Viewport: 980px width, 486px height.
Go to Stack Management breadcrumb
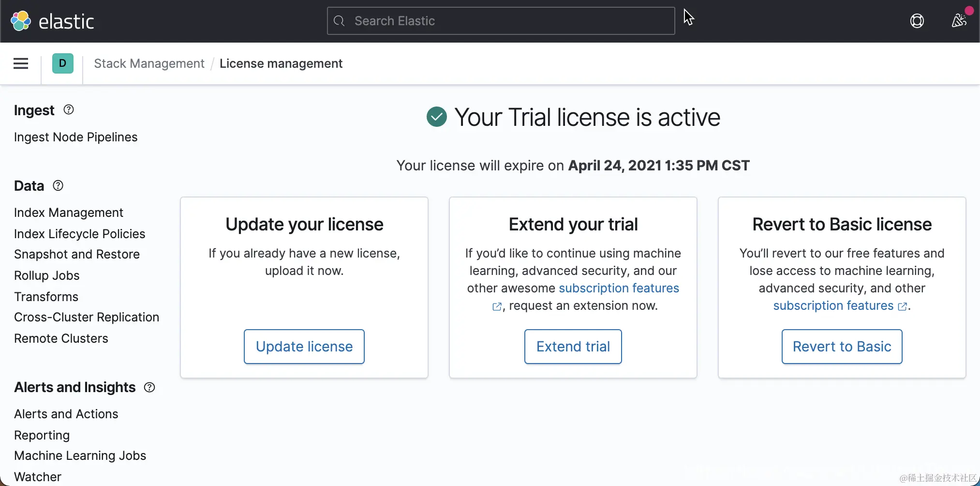pos(149,63)
